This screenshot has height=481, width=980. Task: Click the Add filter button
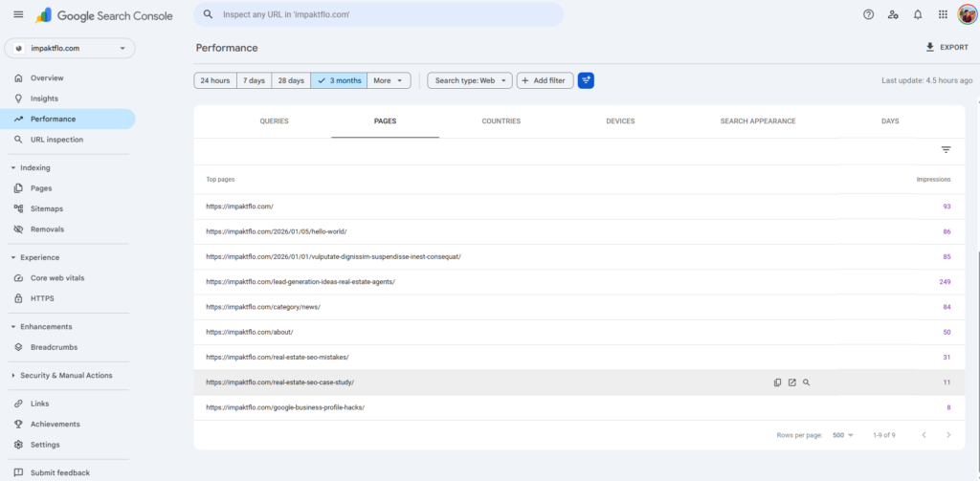click(x=545, y=80)
